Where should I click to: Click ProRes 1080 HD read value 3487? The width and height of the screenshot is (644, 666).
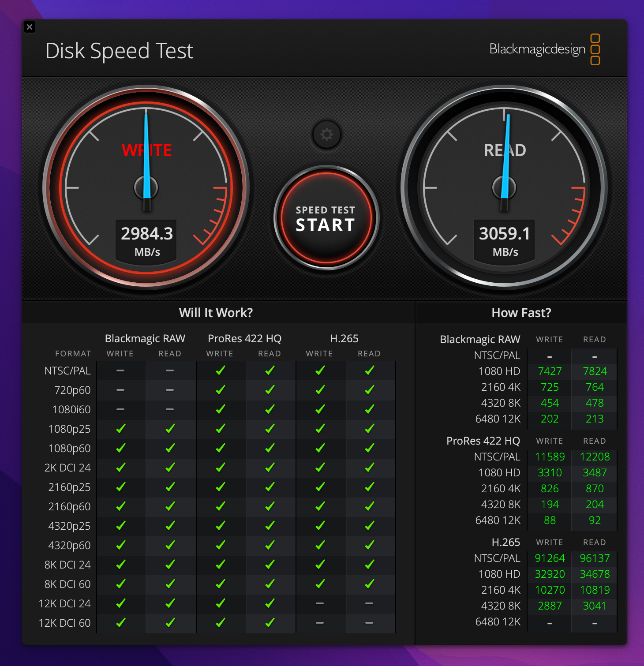(595, 473)
